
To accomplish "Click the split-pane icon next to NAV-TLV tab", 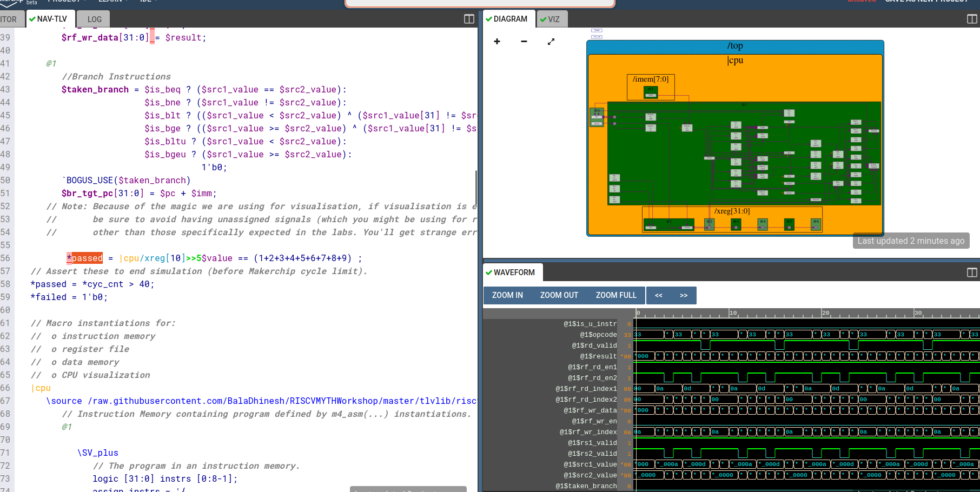I will pos(468,18).
